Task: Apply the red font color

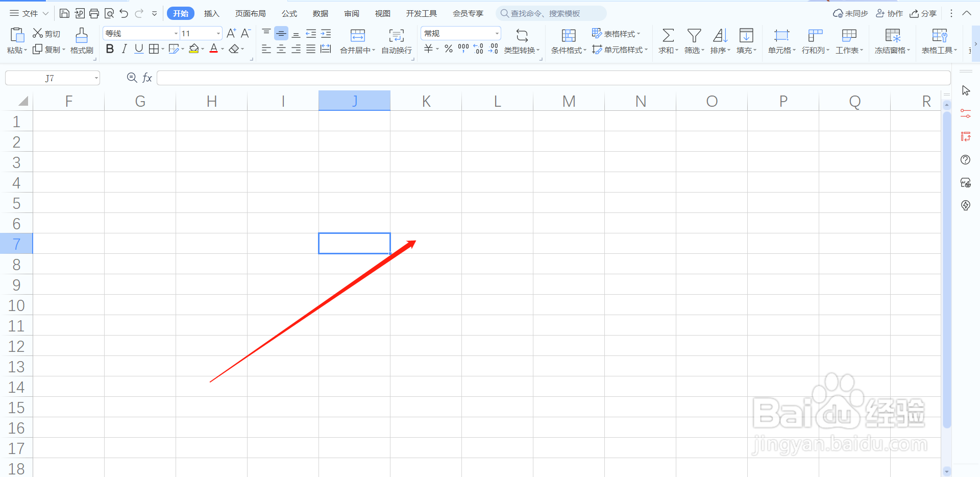Action: [214, 49]
